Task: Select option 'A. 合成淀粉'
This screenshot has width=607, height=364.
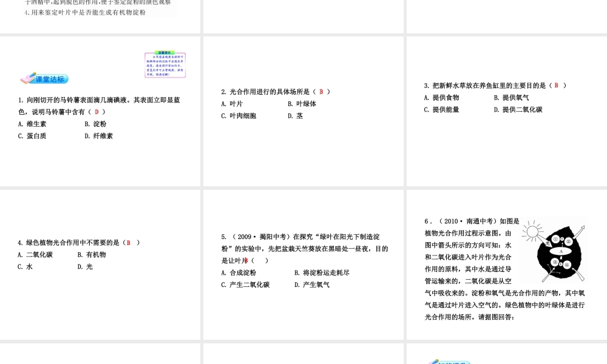Action: point(239,273)
